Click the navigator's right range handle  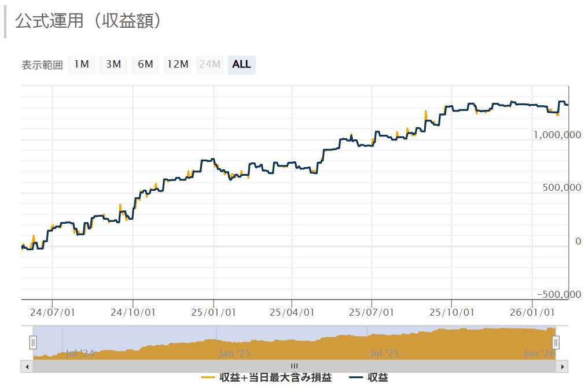(556, 342)
